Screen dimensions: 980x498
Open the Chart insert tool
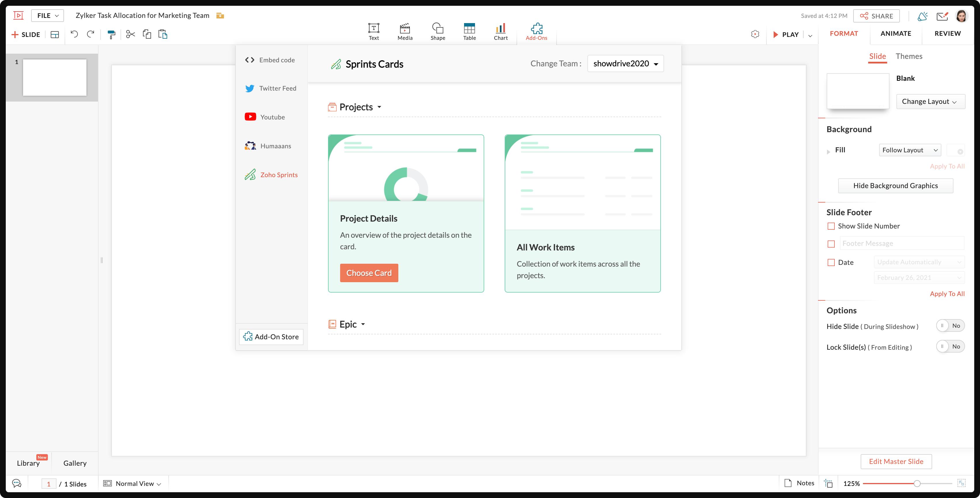500,32
